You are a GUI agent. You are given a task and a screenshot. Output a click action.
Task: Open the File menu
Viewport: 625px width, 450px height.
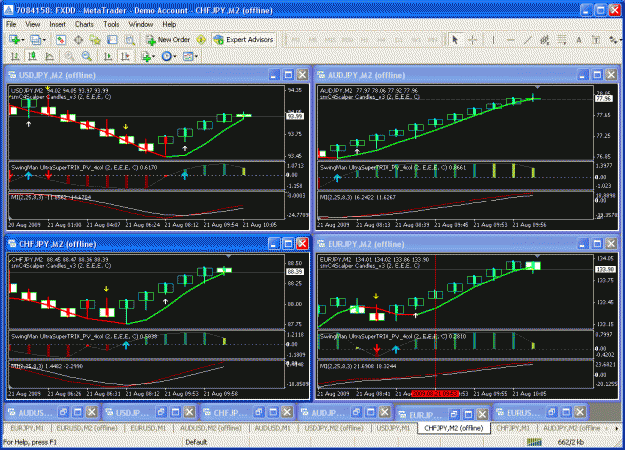pyautogui.click(x=11, y=24)
